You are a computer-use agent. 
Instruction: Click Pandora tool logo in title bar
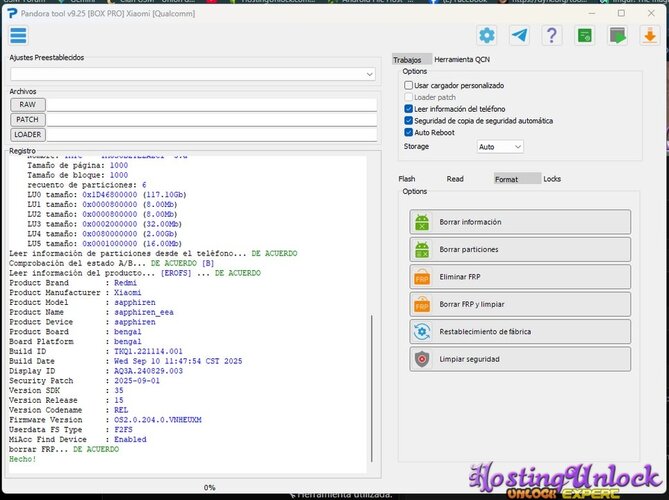(12, 14)
